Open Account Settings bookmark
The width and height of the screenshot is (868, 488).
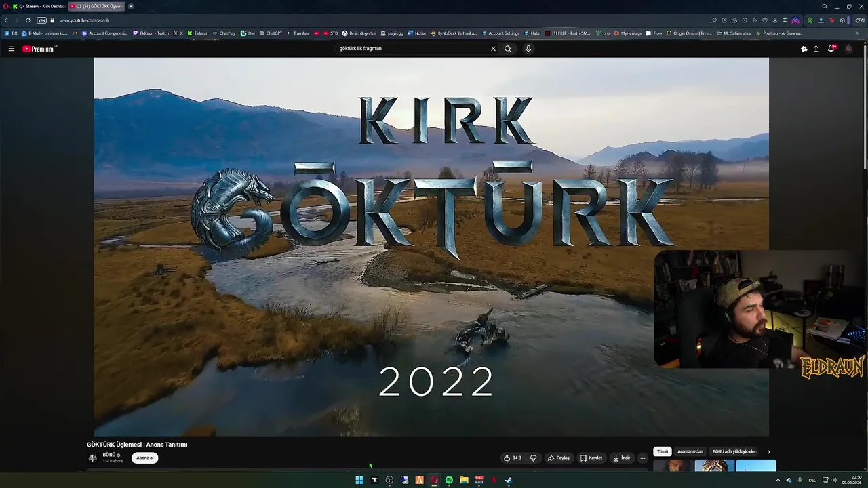pos(500,33)
